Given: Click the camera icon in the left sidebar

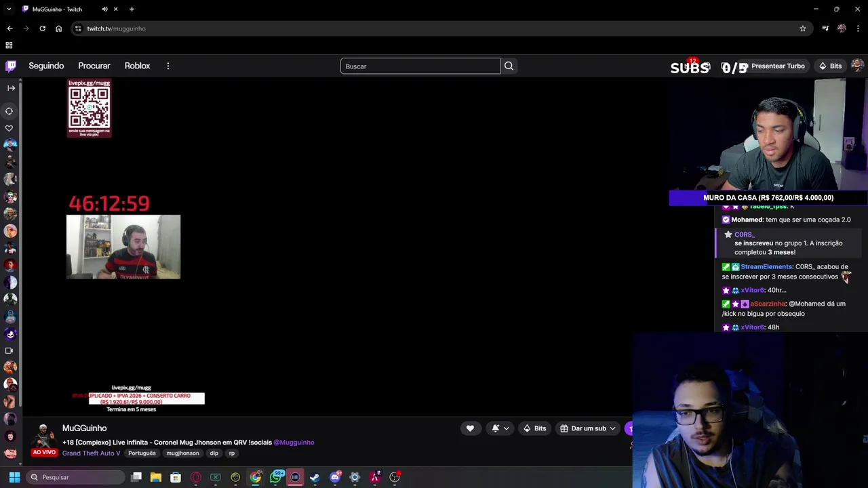Looking at the screenshot, I should pyautogui.click(x=9, y=350).
